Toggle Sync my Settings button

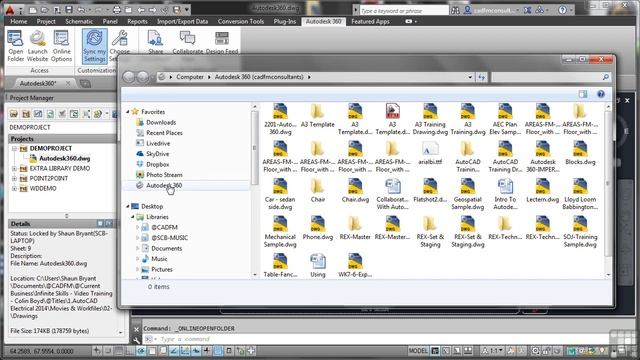coord(95,46)
